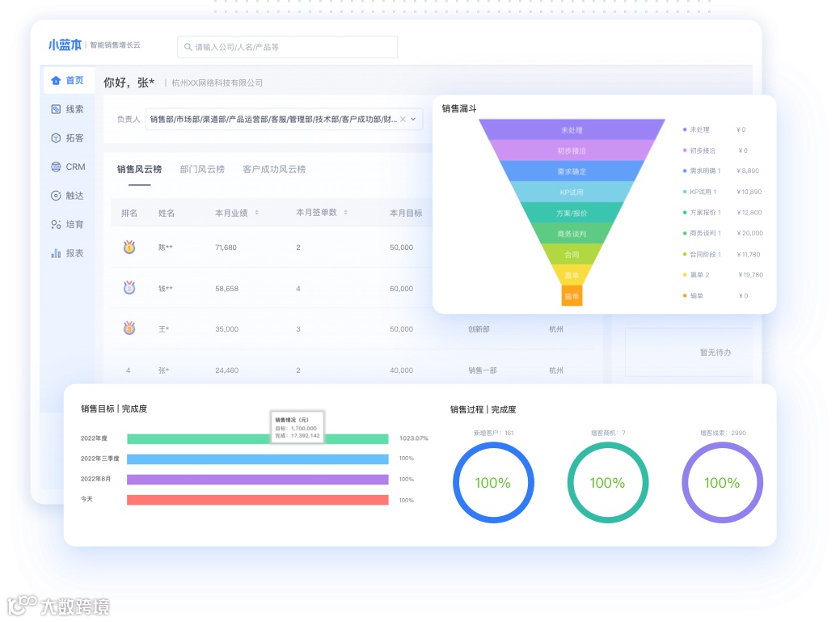
Task: Click the company search input field
Action: click(x=287, y=47)
